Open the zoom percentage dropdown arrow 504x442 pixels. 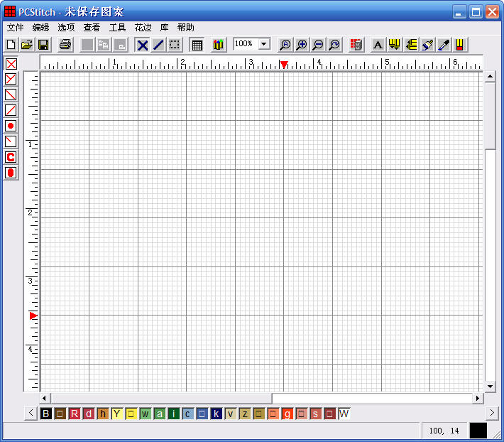264,43
